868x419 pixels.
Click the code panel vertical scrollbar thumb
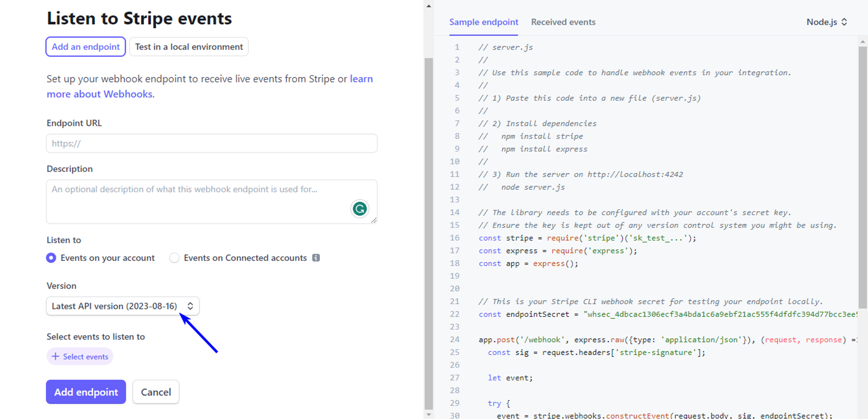tap(863, 177)
